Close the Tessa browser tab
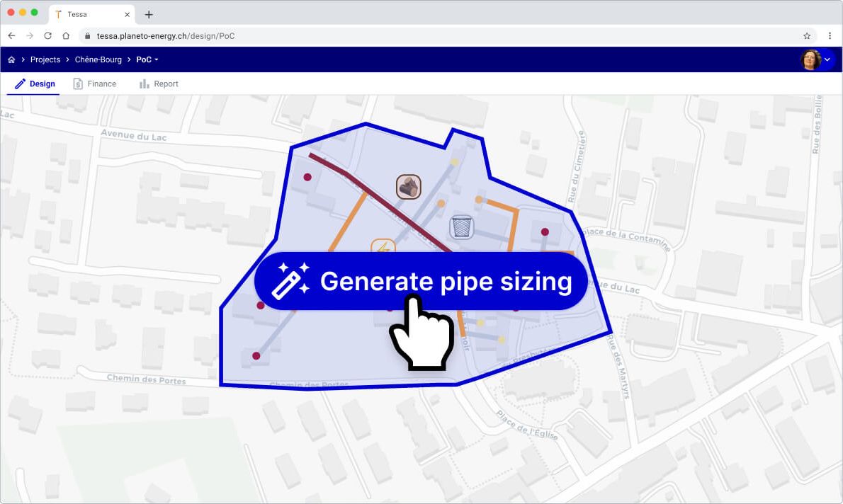 tap(127, 14)
